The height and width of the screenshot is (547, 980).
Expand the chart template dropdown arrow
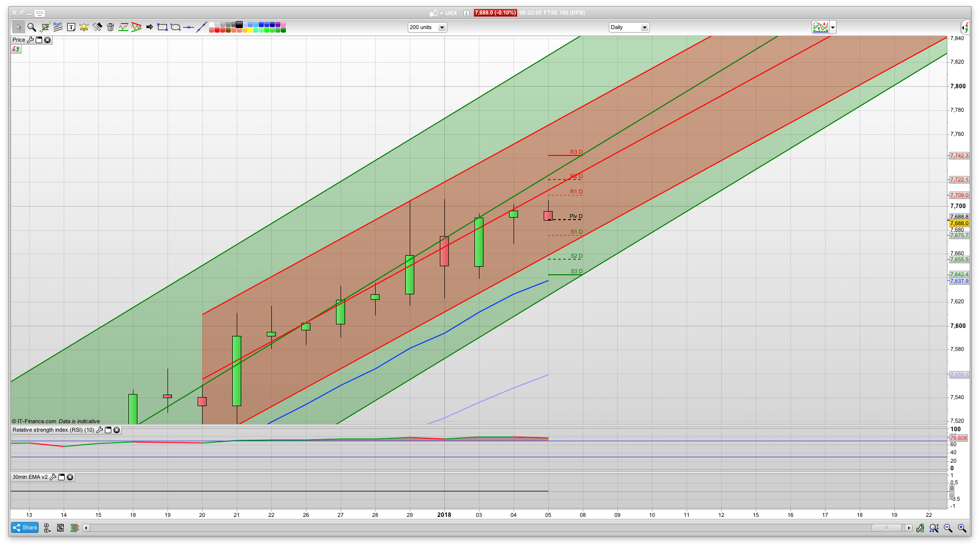point(833,27)
